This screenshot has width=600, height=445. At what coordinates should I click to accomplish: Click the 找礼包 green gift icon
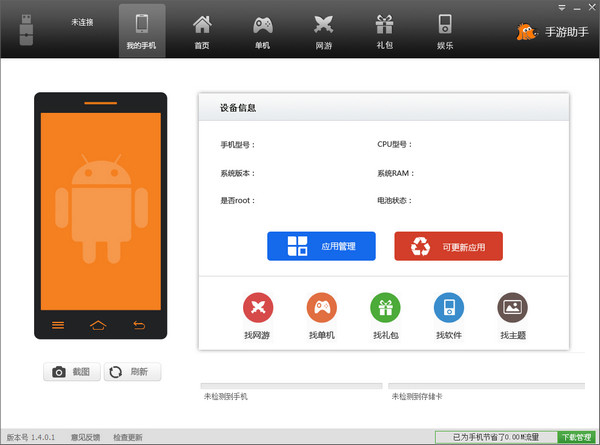[385, 307]
